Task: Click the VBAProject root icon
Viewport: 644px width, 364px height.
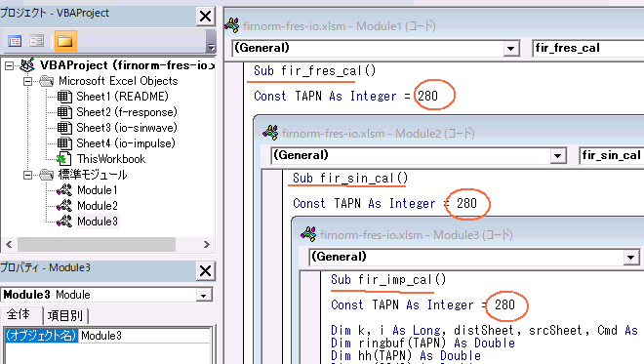Action: (x=27, y=65)
